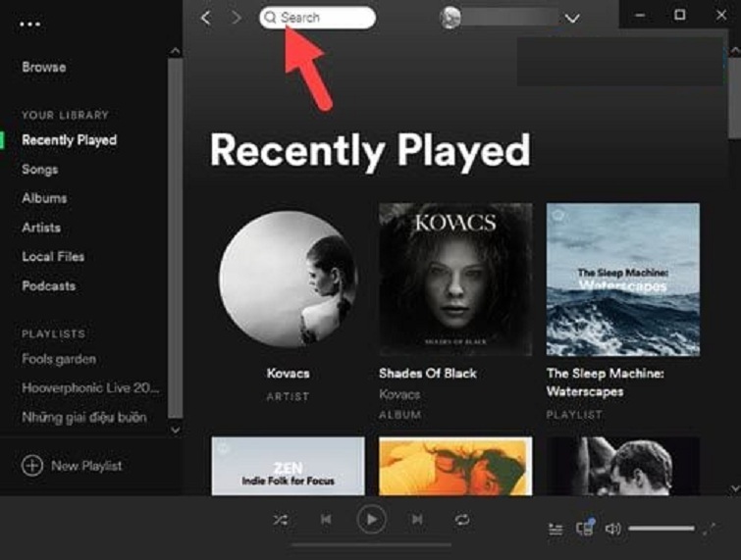Viewport: 741px width, 560px height.
Task: Create a New Playlist
Action: click(73, 466)
